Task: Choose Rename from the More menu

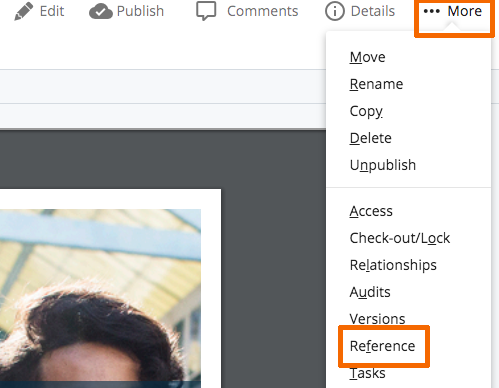Action: (376, 84)
